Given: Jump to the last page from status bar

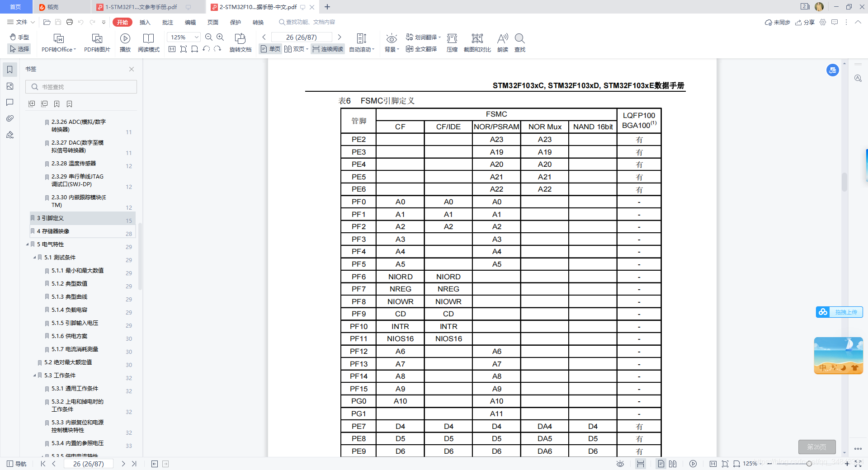Looking at the screenshot, I should pyautogui.click(x=134, y=464).
